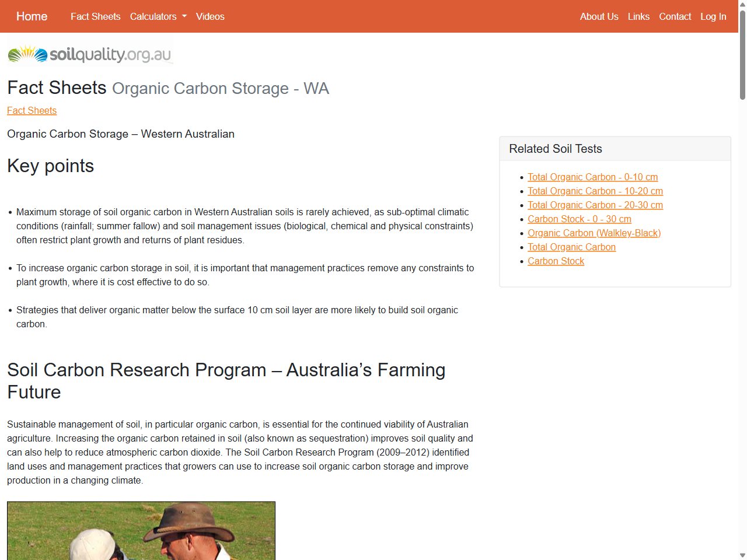The image size is (747, 560).
Task: Visit the Links page
Action: tap(638, 16)
